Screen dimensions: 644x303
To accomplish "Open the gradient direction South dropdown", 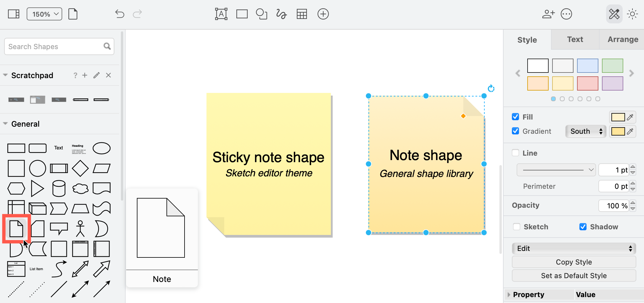I will tap(585, 131).
